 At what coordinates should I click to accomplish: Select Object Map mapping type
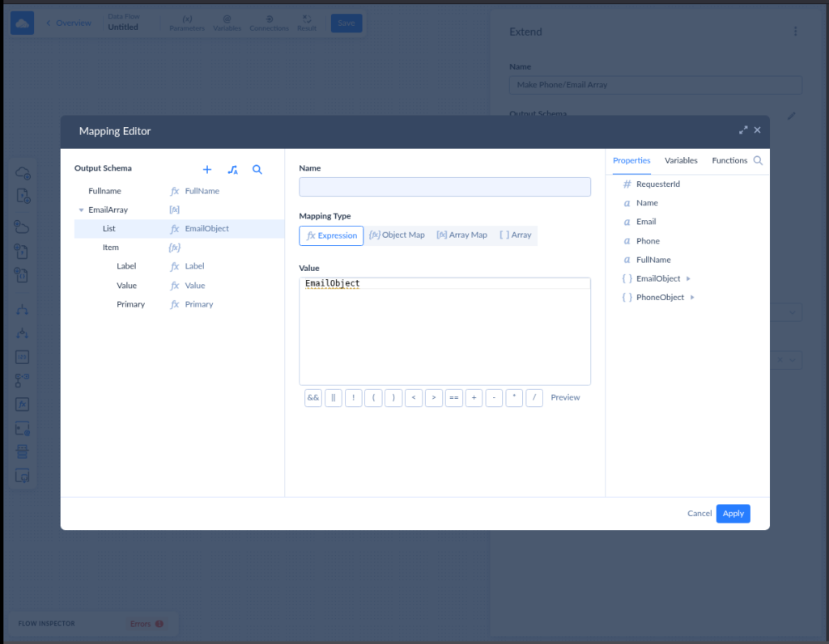click(397, 235)
